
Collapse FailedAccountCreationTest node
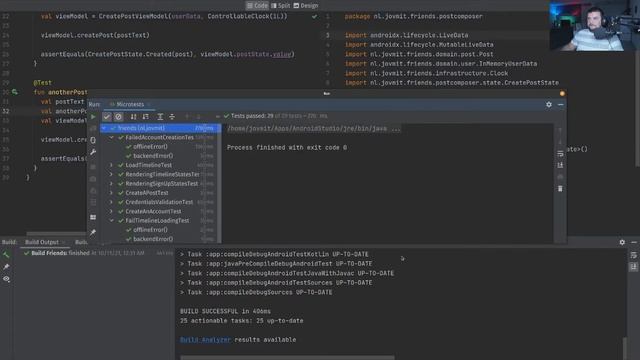(111, 138)
